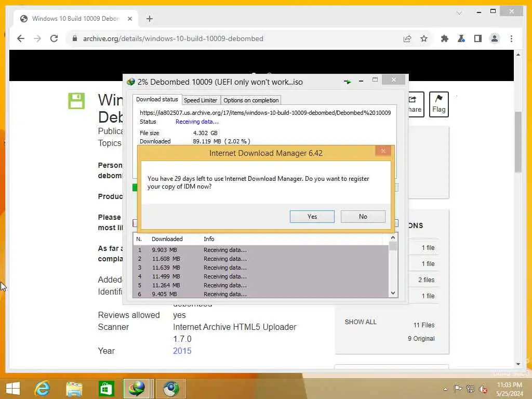Open the Windows Store taskbar icon
The width and height of the screenshot is (532, 399).
point(106,388)
